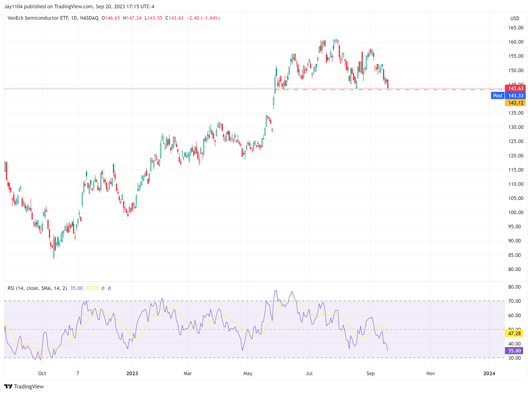
Task: Click the 135.00 price axis label
Action: [516, 113]
